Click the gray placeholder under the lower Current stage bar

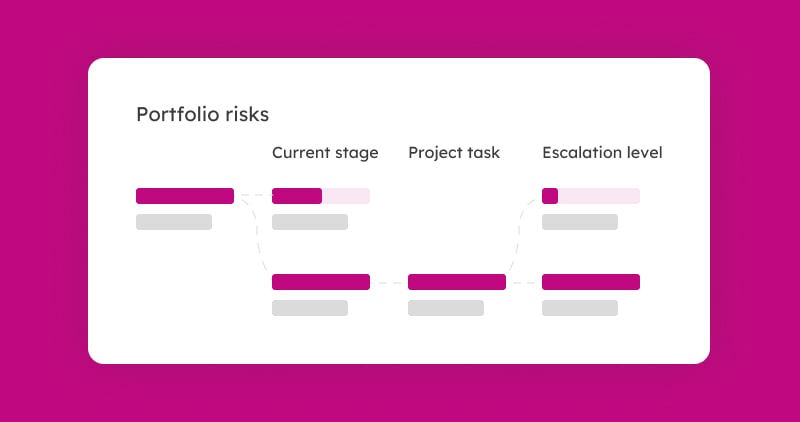click(310, 308)
